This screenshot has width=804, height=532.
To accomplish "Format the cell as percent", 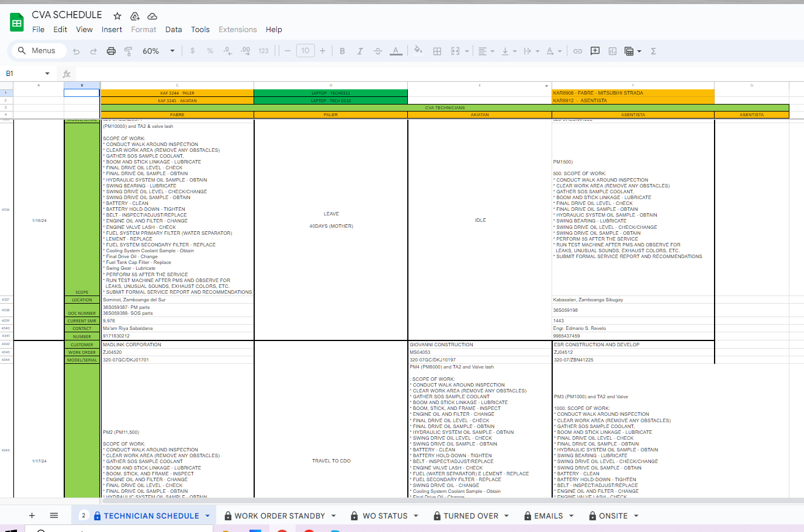I will point(210,51).
